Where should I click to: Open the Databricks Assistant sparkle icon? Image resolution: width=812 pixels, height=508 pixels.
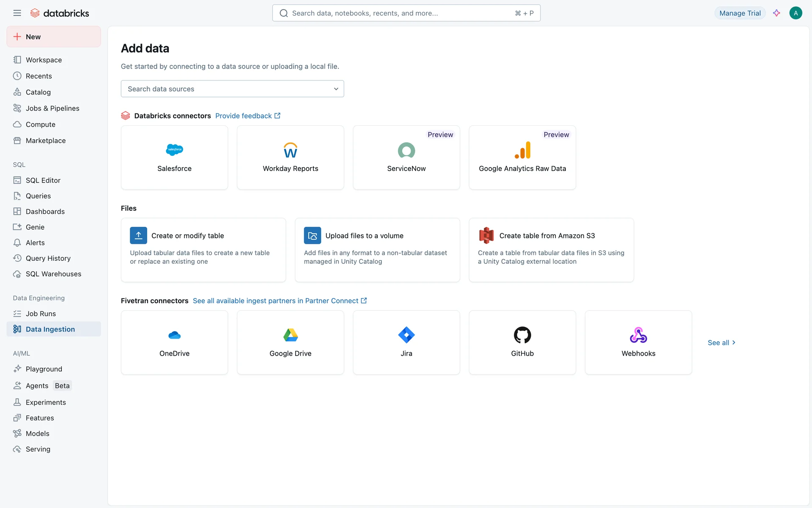[776, 13]
